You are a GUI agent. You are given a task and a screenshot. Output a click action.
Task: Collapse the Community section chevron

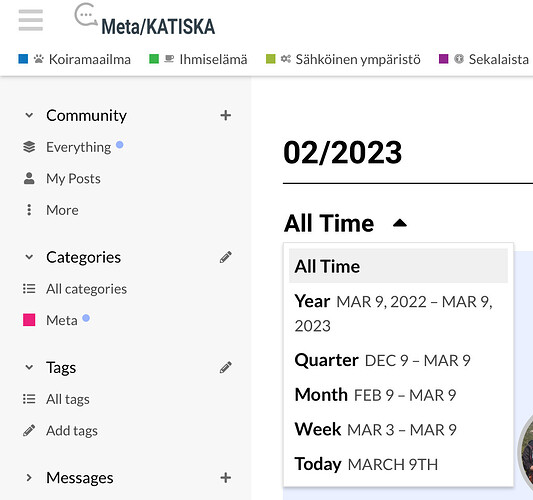tap(29, 115)
